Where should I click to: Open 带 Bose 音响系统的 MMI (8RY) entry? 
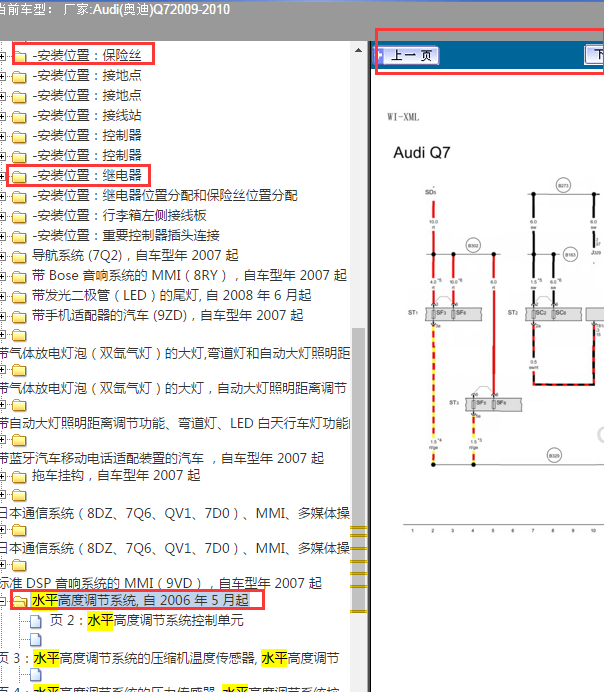[189, 275]
